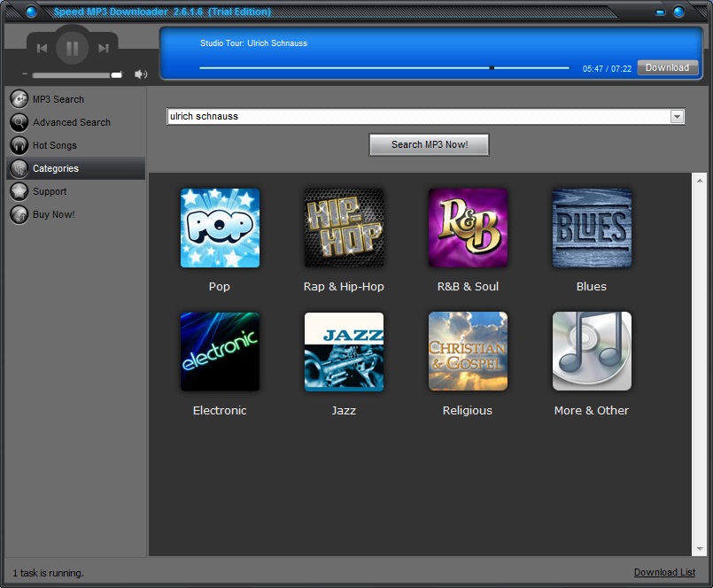The height and width of the screenshot is (588, 713).
Task: Download the Studio Tour track
Action: click(x=667, y=67)
